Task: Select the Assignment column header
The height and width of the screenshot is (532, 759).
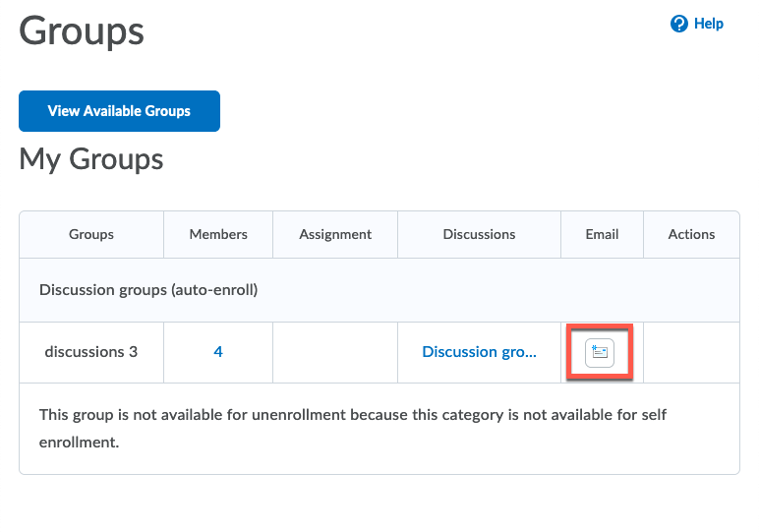Action: pos(335,234)
